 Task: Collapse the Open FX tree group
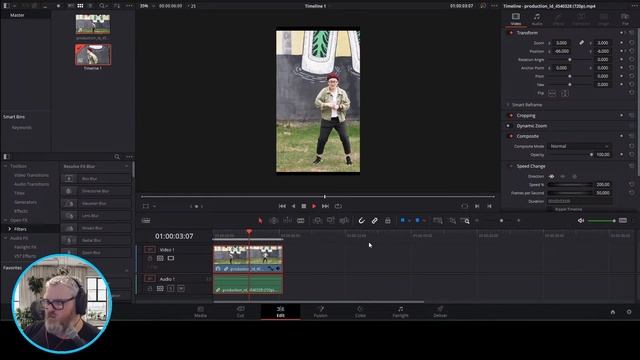(5, 220)
